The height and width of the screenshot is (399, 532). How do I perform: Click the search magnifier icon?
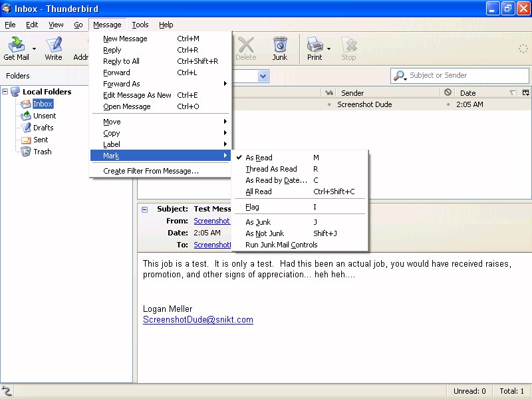click(x=400, y=76)
